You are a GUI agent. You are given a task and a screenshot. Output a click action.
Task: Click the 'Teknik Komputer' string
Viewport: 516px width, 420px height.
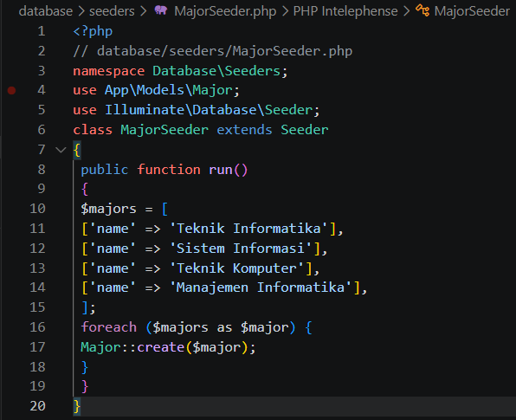pyautogui.click(x=237, y=268)
